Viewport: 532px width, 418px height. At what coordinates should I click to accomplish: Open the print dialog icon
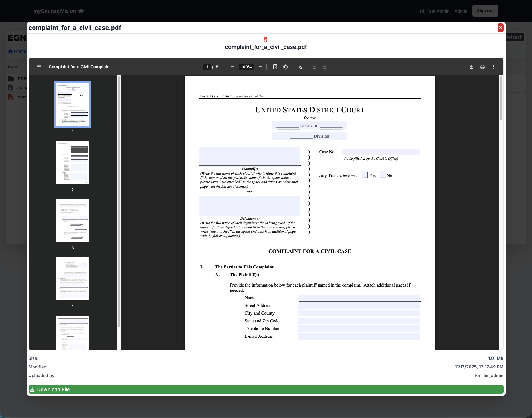tap(482, 67)
